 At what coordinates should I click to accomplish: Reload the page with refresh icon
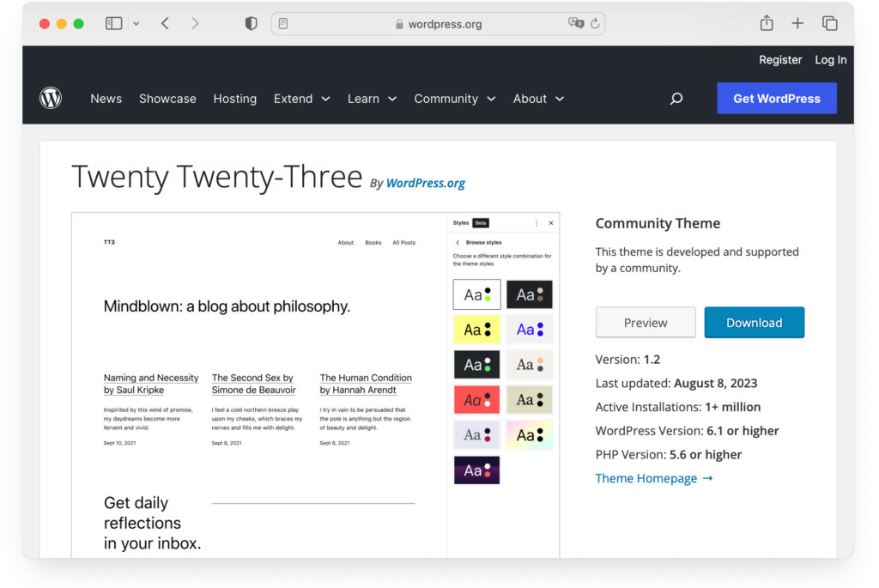point(595,23)
